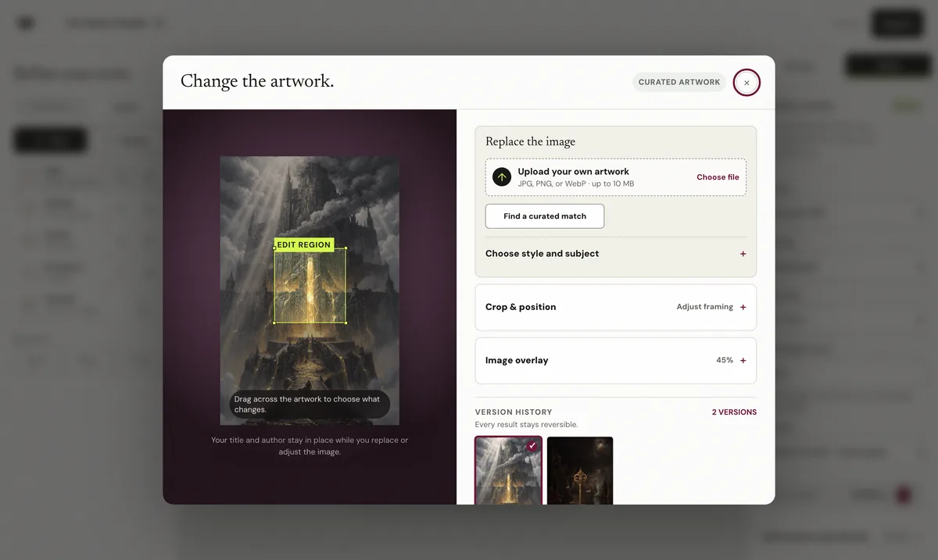This screenshot has width=938, height=560.
Task: Click inside the yellow edit region box
Action: [x=310, y=287]
